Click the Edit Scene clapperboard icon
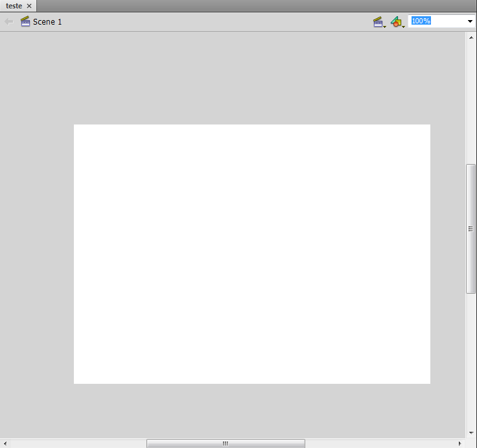This screenshot has height=448, width=477. tap(378, 21)
